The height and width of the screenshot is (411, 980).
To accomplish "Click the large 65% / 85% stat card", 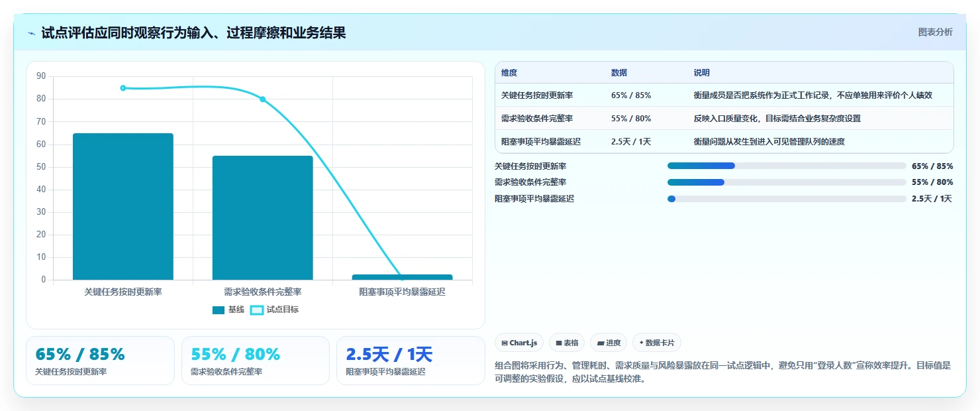I will (x=100, y=361).
